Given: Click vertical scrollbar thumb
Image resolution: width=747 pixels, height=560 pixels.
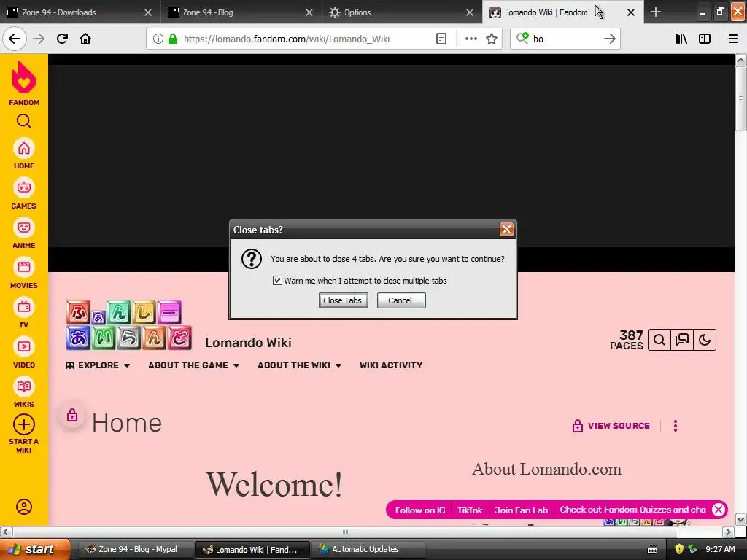Looking at the screenshot, I should (x=740, y=98).
